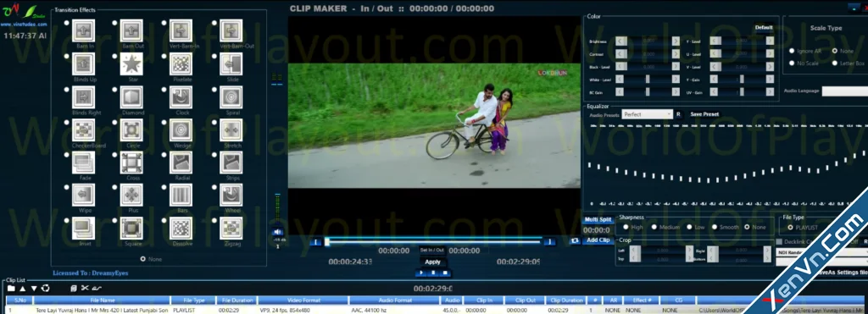Choose the Zigzag transition icon
Viewport: 868px width, 314px height.
pos(231,229)
